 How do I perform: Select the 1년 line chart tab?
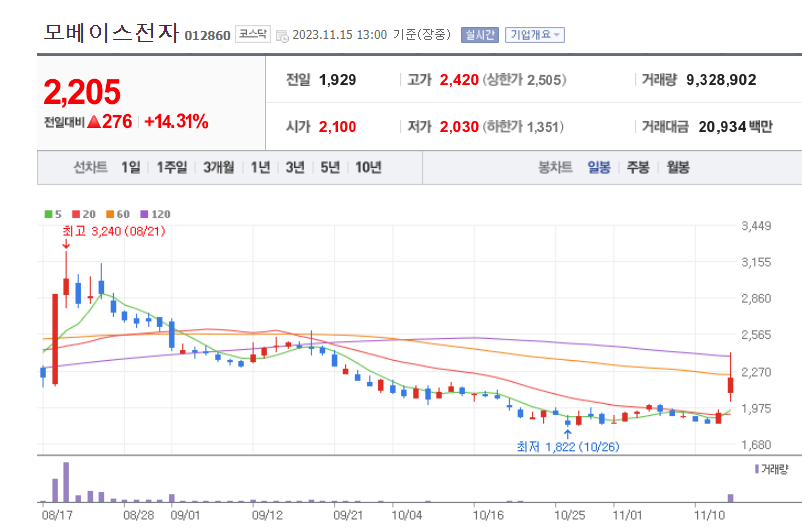[260, 167]
